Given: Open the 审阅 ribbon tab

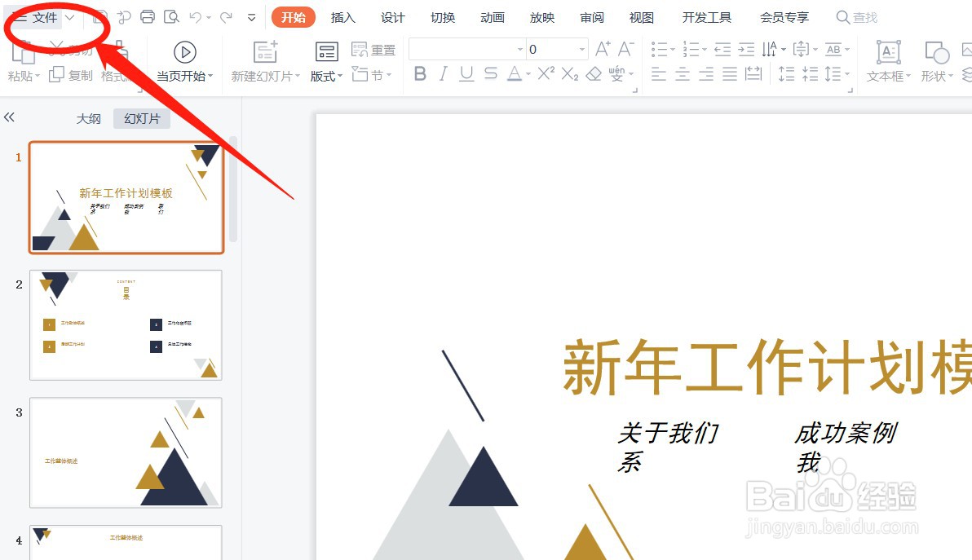Looking at the screenshot, I should (591, 17).
